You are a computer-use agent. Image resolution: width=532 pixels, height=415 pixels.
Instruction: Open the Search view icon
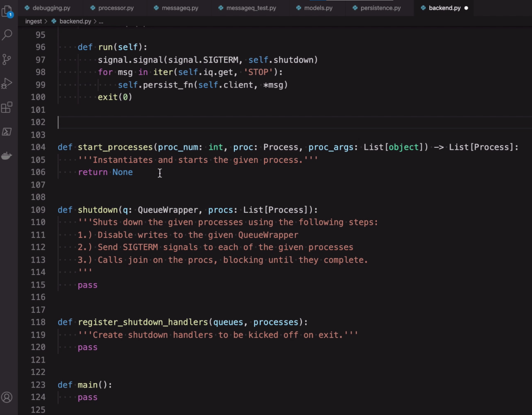click(x=7, y=35)
